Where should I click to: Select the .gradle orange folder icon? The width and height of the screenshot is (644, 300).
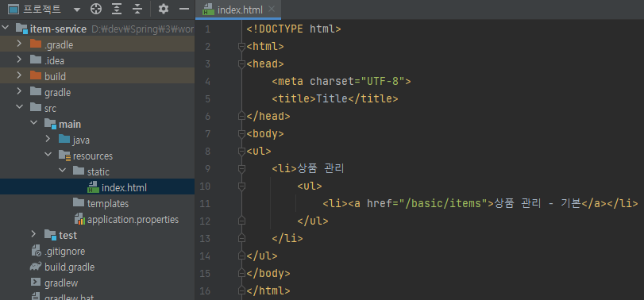37,44
